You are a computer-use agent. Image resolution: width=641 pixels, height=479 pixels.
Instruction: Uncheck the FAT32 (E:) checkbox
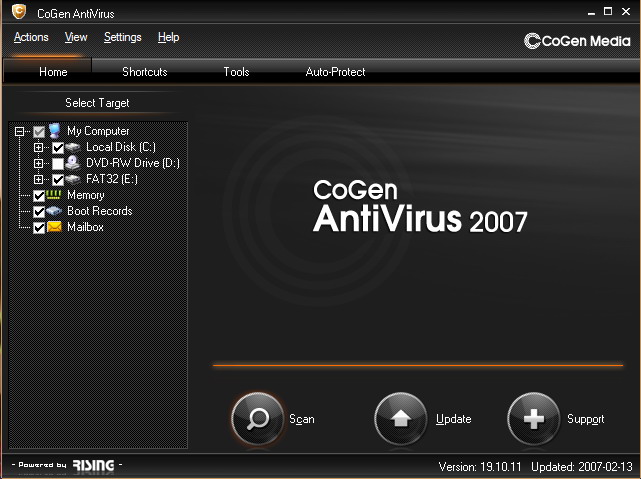(x=58, y=179)
